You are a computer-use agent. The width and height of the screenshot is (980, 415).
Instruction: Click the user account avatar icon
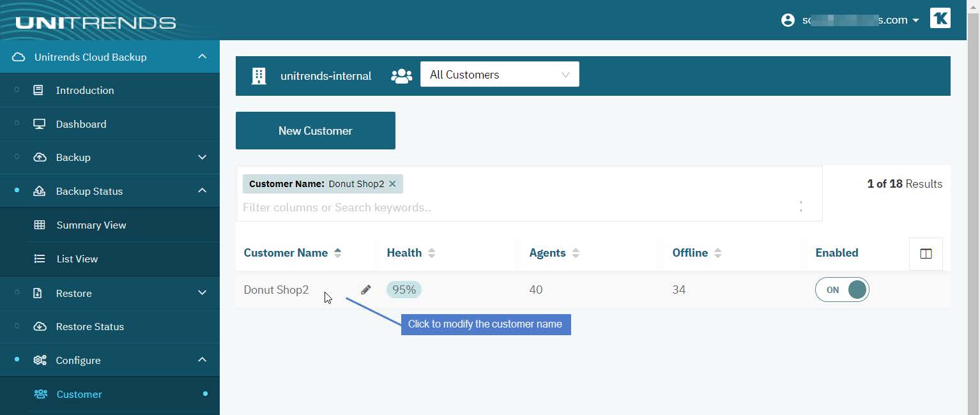(788, 20)
